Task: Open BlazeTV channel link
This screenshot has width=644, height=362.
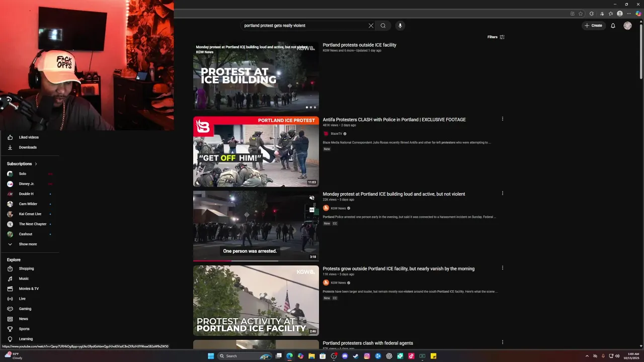Action: pyautogui.click(x=336, y=134)
